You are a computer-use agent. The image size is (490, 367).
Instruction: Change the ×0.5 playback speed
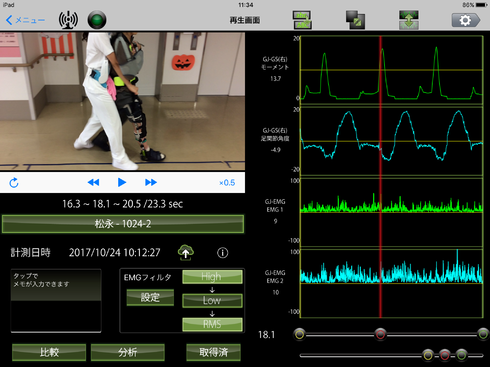227,183
